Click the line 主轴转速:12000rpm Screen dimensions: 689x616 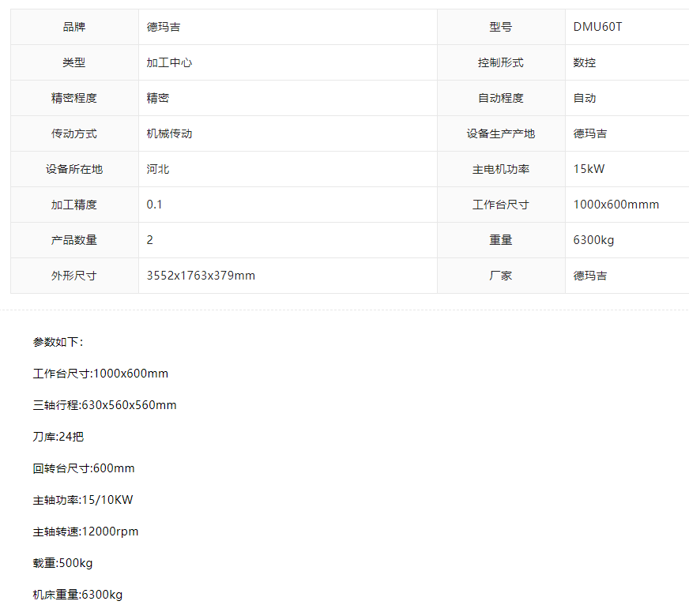tap(85, 531)
